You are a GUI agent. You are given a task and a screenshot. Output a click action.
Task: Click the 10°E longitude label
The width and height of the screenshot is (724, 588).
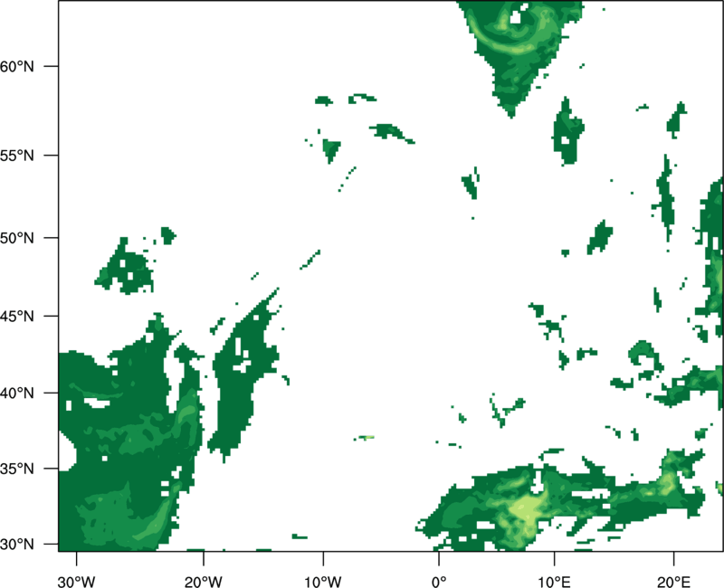(554, 582)
